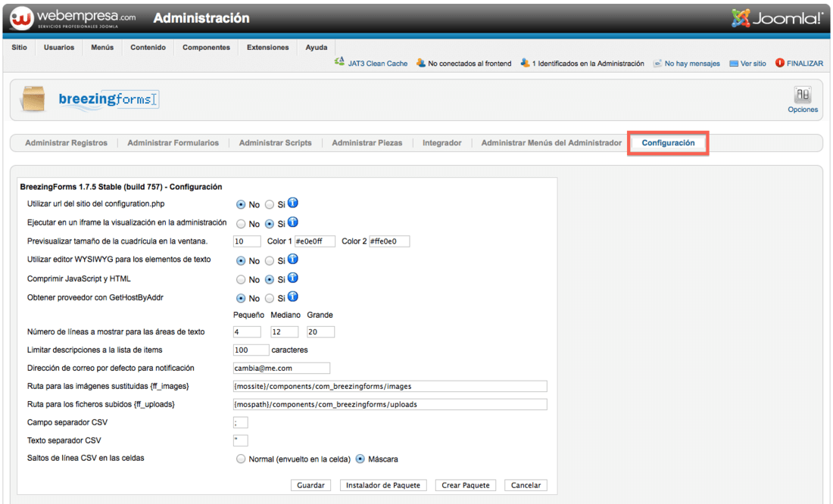Open the Contenido menu

[148, 47]
